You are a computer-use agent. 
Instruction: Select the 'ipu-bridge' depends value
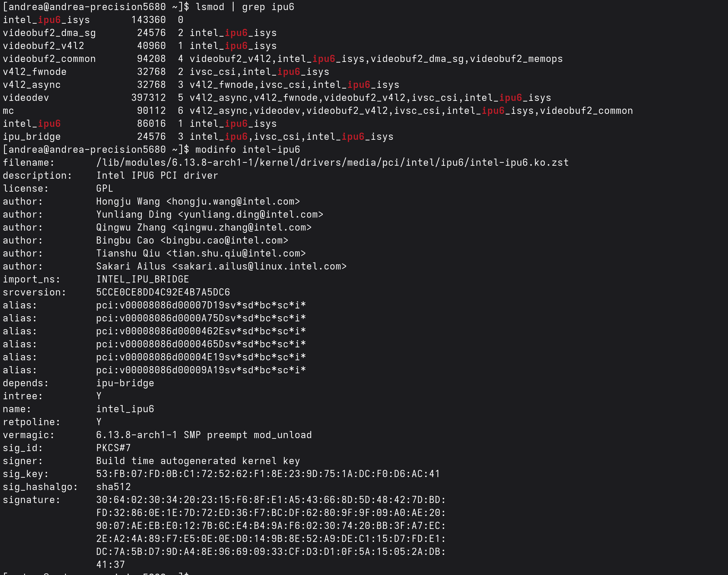[125, 383]
